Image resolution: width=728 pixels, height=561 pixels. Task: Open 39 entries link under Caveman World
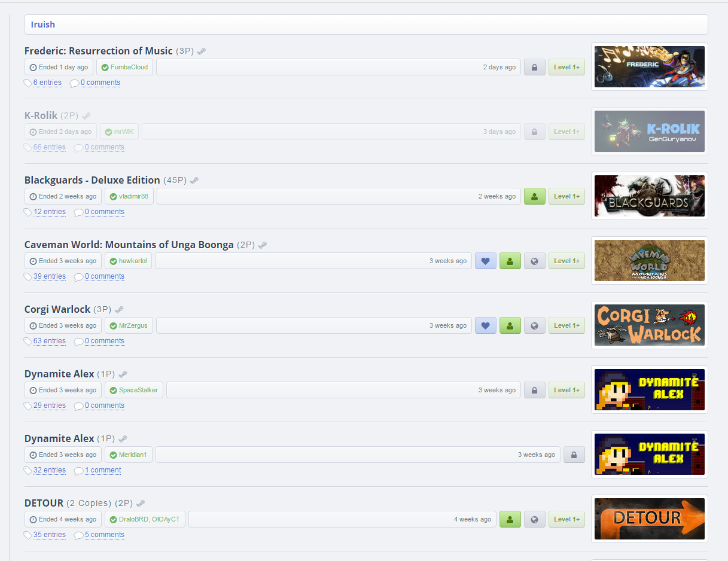[50, 276]
